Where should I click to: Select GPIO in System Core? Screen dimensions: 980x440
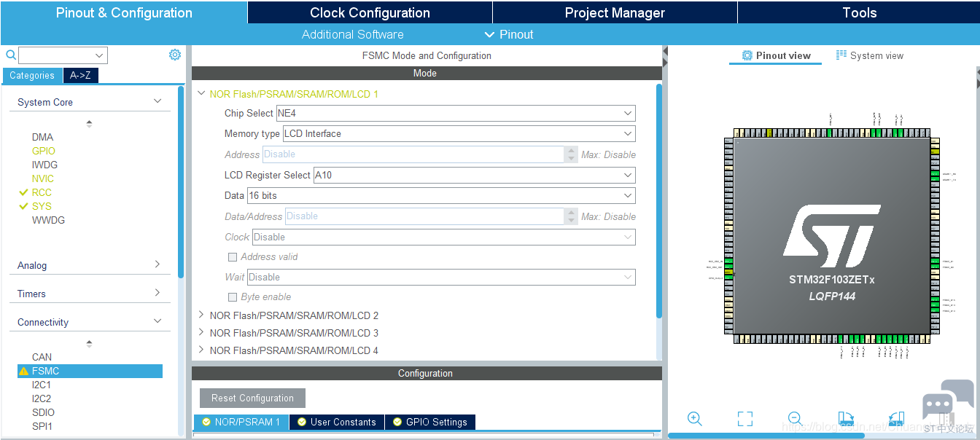point(43,151)
